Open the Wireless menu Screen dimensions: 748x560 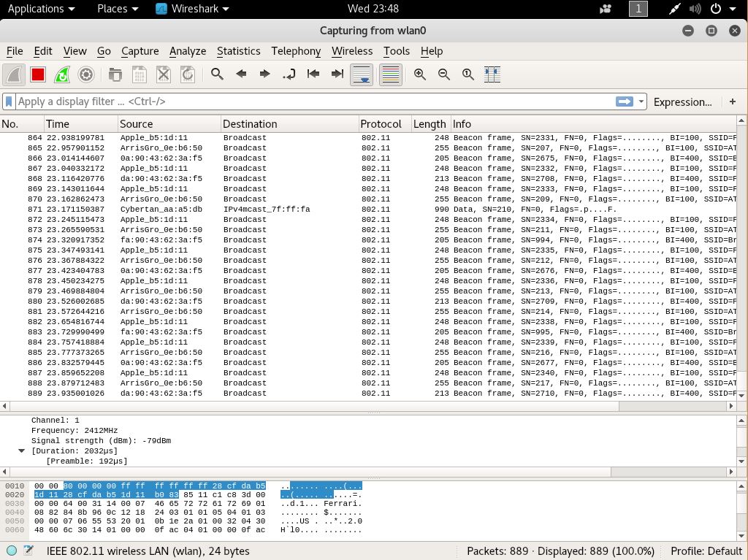point(351,51)
